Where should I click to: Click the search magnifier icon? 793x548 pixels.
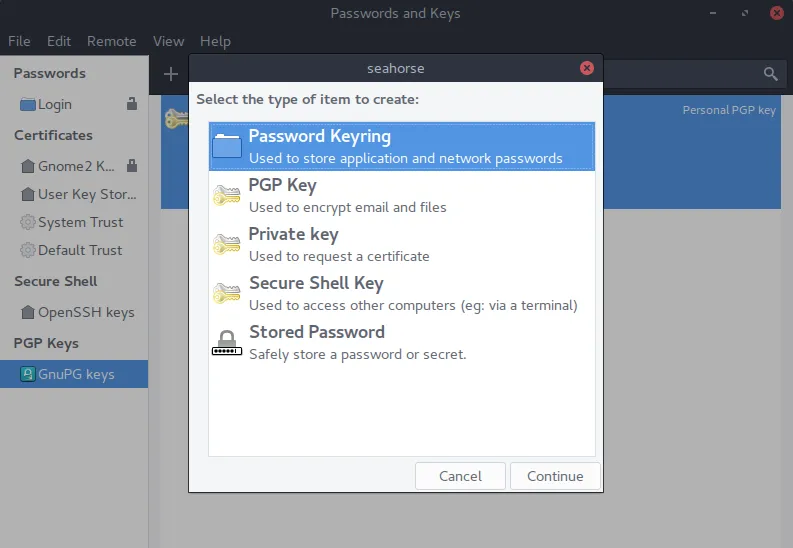click(x=770, y=74)
